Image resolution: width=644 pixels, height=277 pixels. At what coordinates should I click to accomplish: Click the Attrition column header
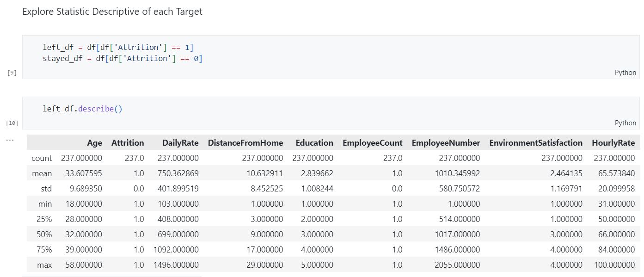[128, 143]
